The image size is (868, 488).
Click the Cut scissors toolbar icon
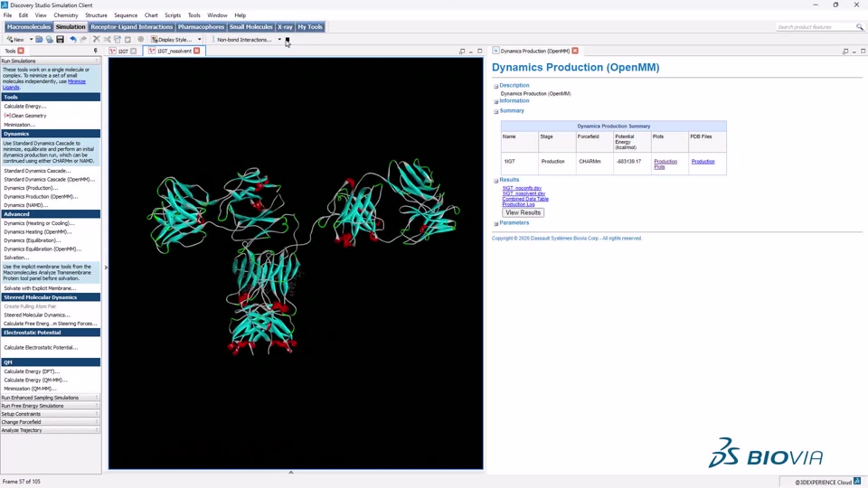(107, 40)
